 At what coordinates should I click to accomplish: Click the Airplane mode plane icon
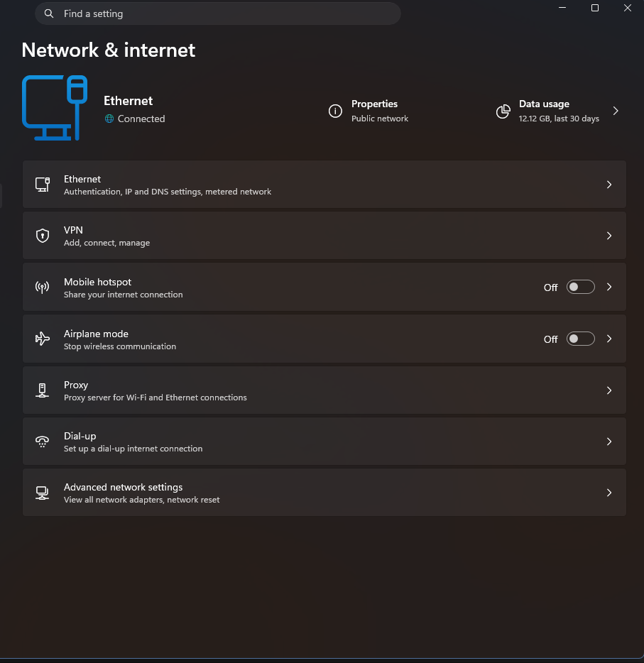tap(43, 339)
